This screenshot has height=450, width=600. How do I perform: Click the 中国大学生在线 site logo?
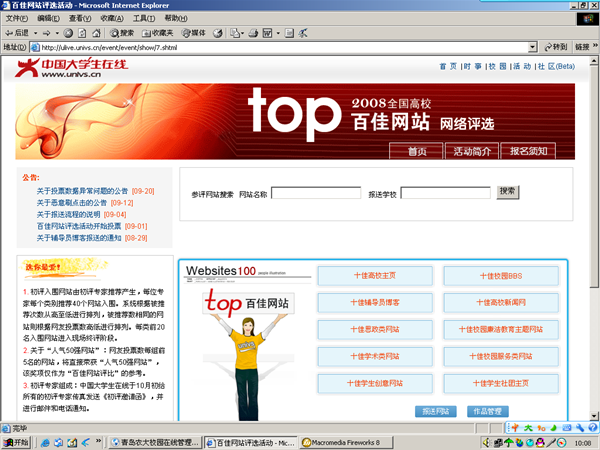pos(71,68)
